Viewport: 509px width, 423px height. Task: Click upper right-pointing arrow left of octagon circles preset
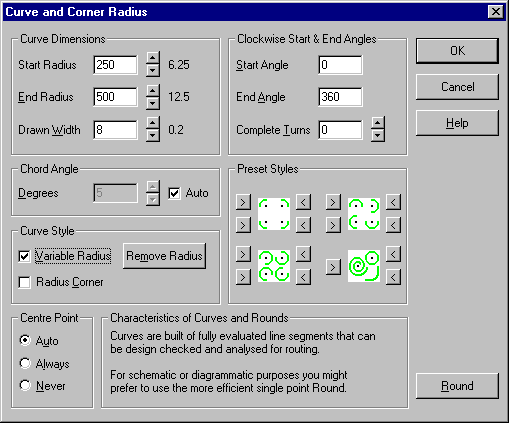[243, 254]
